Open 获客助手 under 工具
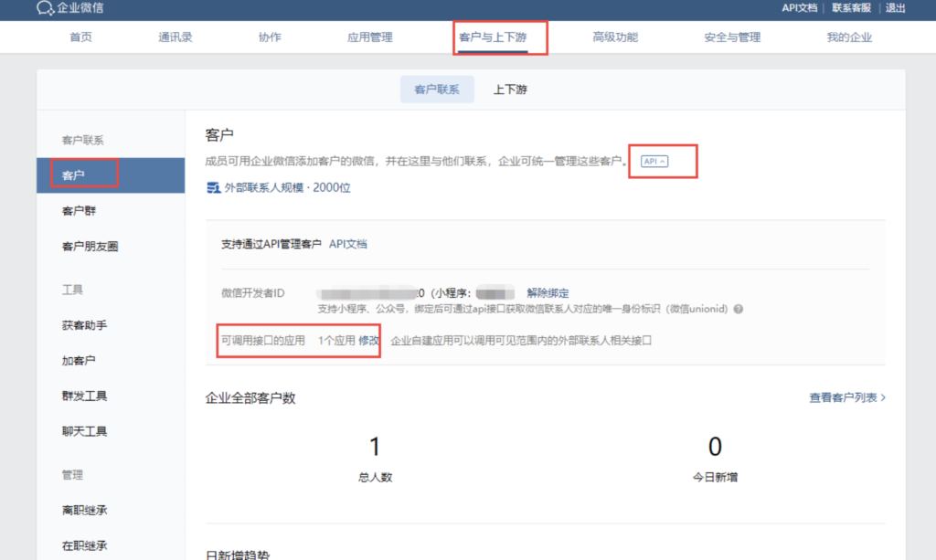 coord(83,324)
